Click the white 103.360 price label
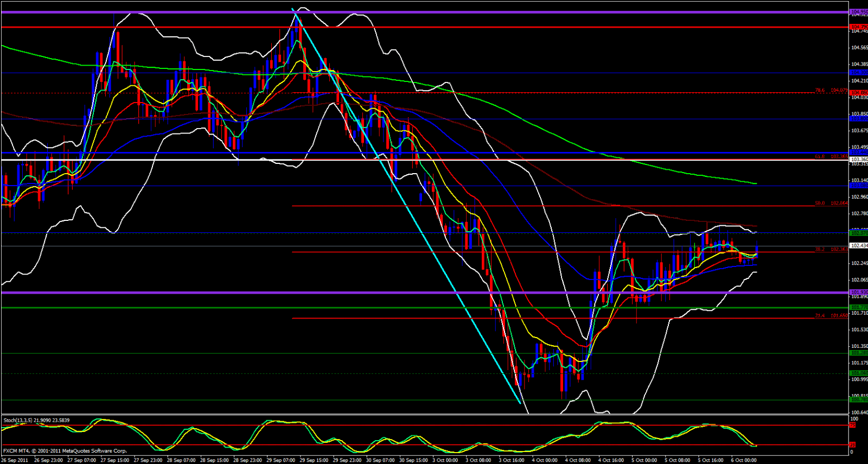The image size is (868, 464). tap(859, 160)
